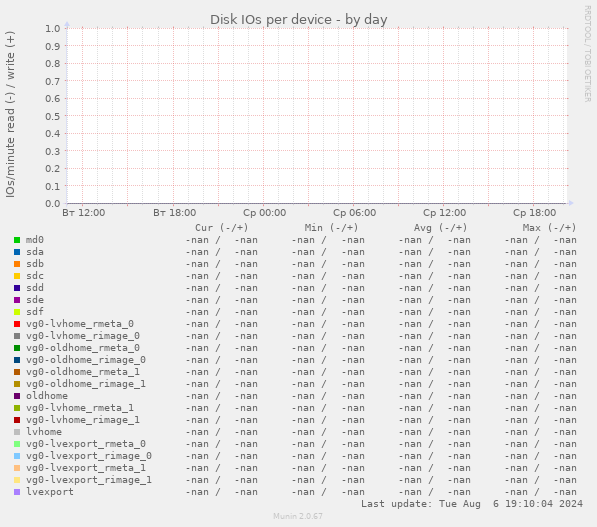Click the green md0 legend swatch

(17, 240)
